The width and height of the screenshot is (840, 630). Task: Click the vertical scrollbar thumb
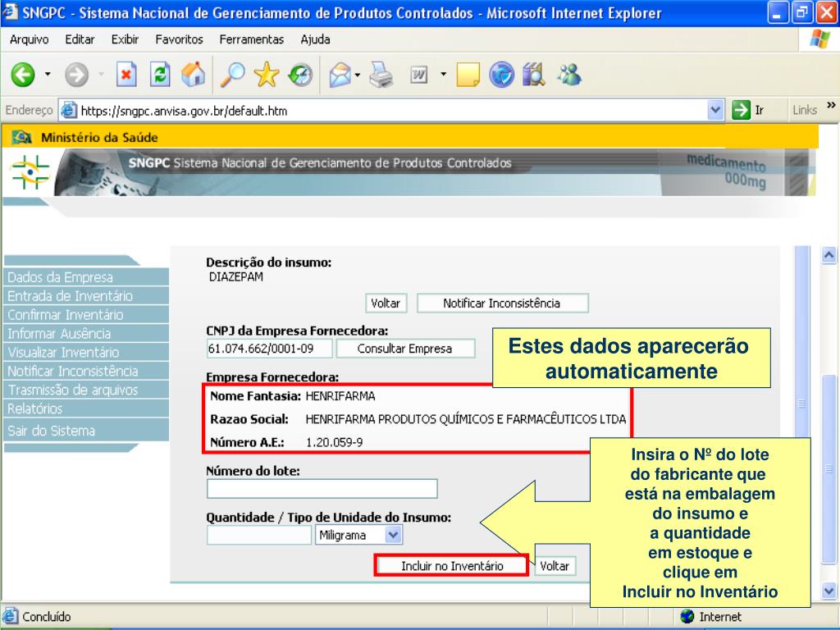(x=829, y=468)
